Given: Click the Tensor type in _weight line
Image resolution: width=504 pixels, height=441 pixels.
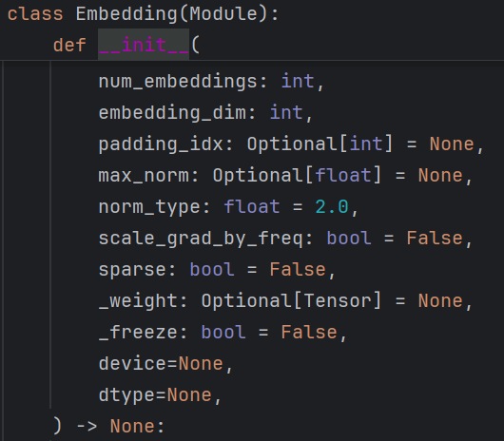Looking at the screenshot, I should [x=338, y=301].
